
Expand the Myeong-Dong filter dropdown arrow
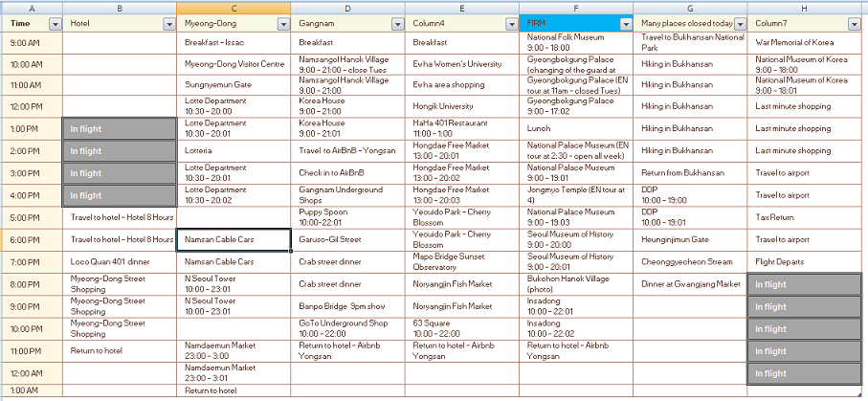click(x=283, y=23)
